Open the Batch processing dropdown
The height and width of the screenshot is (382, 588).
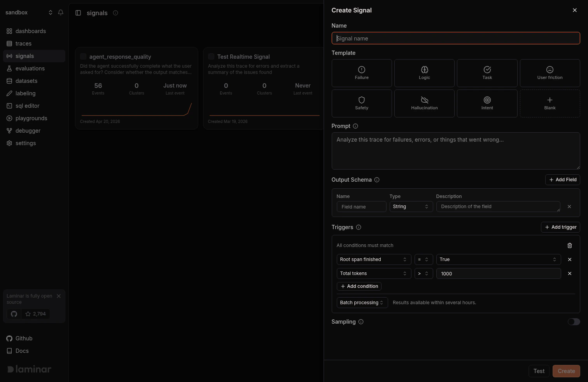(362, 303)
